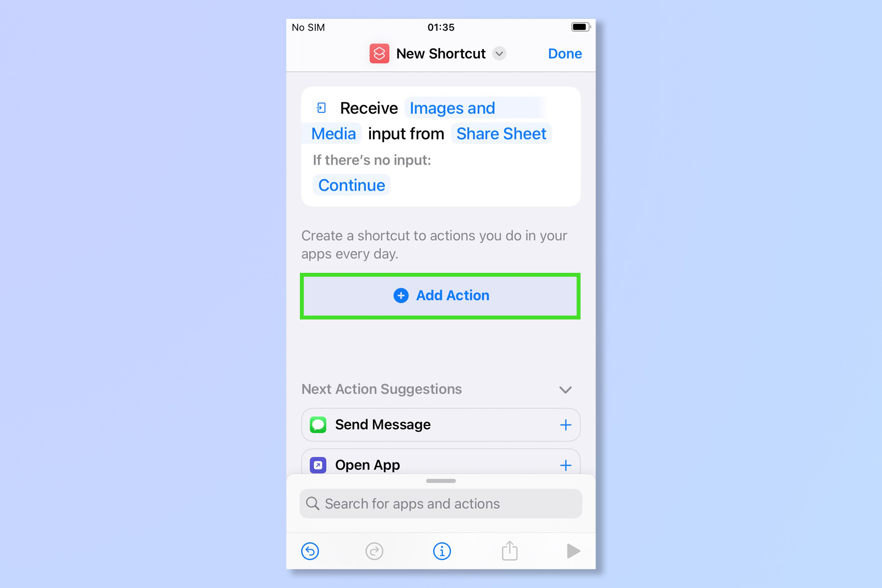
Task: Tap the Shortcuts app icon
Action: [x=380, y=53]
